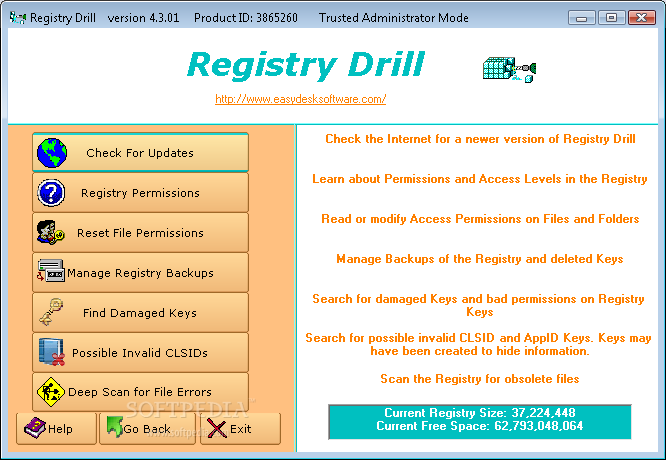Click 'Read or modify Access Permissions' description
Image resolution: width=666 pixels, height=460 pixels.
pos(480,219)
